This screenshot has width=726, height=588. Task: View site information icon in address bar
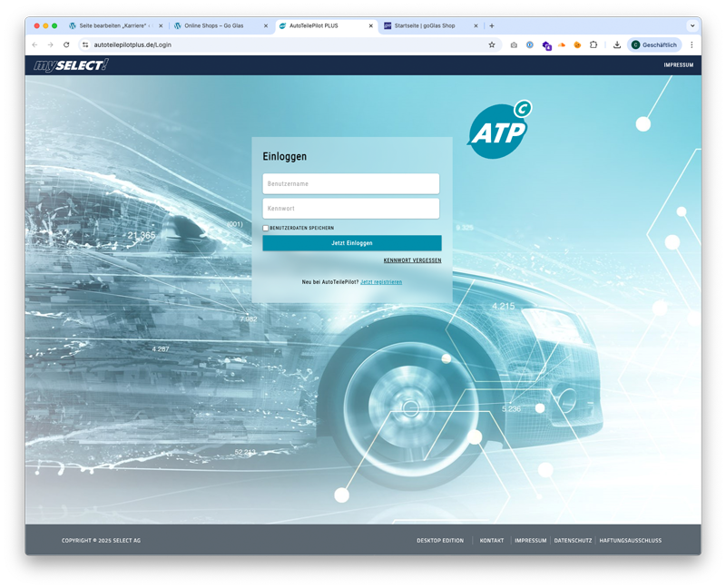pyautogui.click(x=85, y=44)
